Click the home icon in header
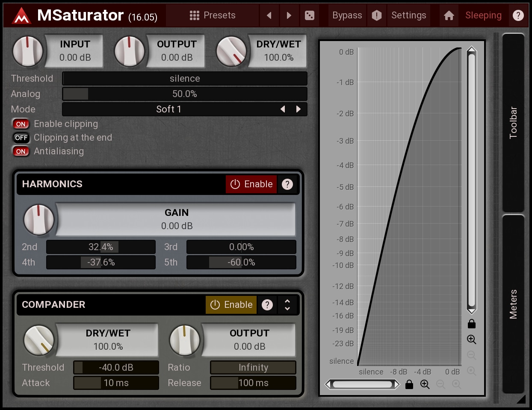Screen dimensions: 532x410 click(449, 15)
